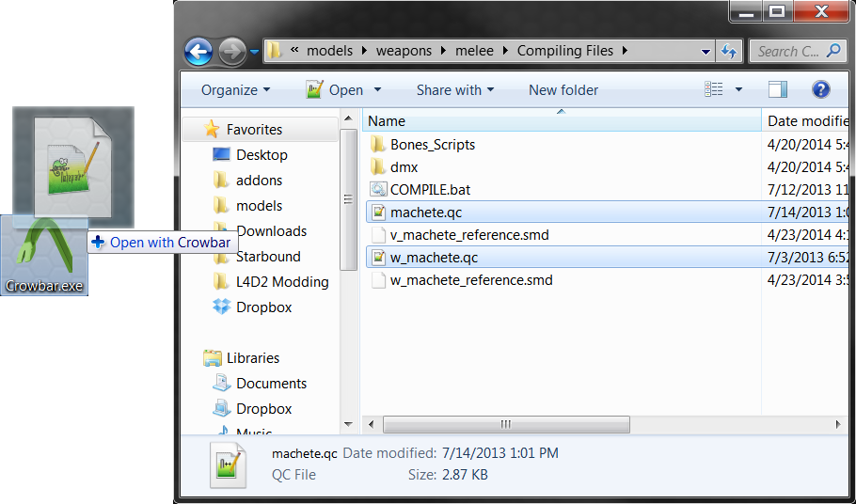Screen dimensions: 856x504
Task: Open Dropbox under Favorites
Action: [x=263, y=307]
